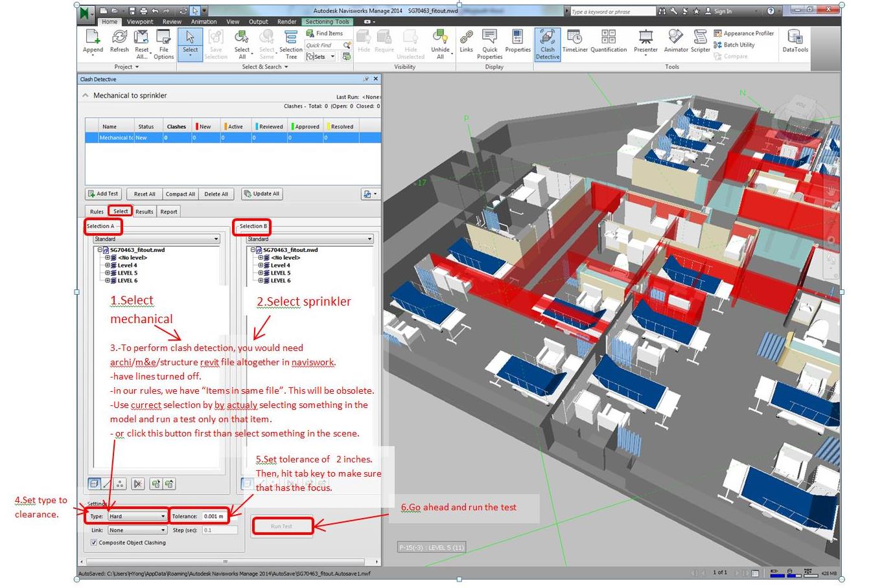Open Selection A Standard dropdown
Image resolution: width=895 pixels, height=588 pixels.
(x=157, y=239)
